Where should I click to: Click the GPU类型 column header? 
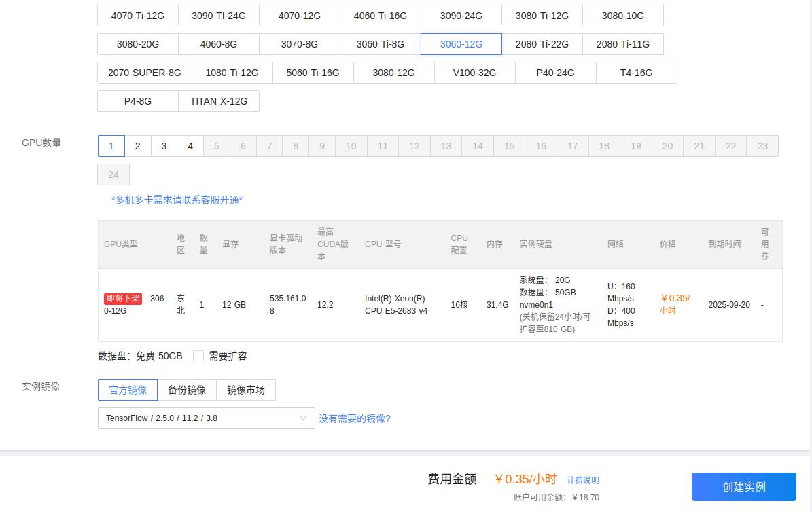[x=121, y=244]
